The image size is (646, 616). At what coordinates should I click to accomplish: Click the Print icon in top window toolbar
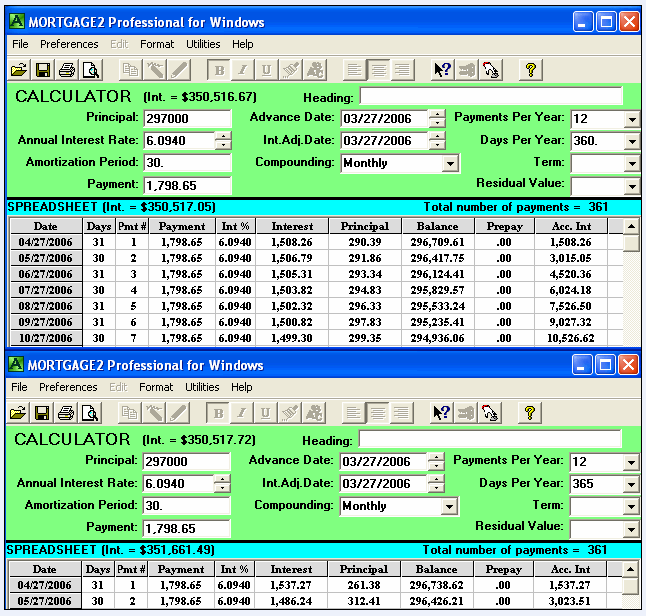(x=67, y=70)
